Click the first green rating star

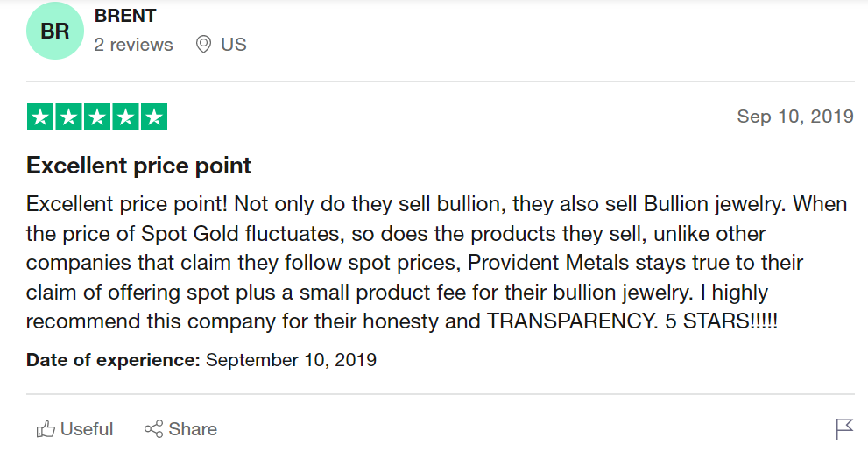tap(40, 117)
